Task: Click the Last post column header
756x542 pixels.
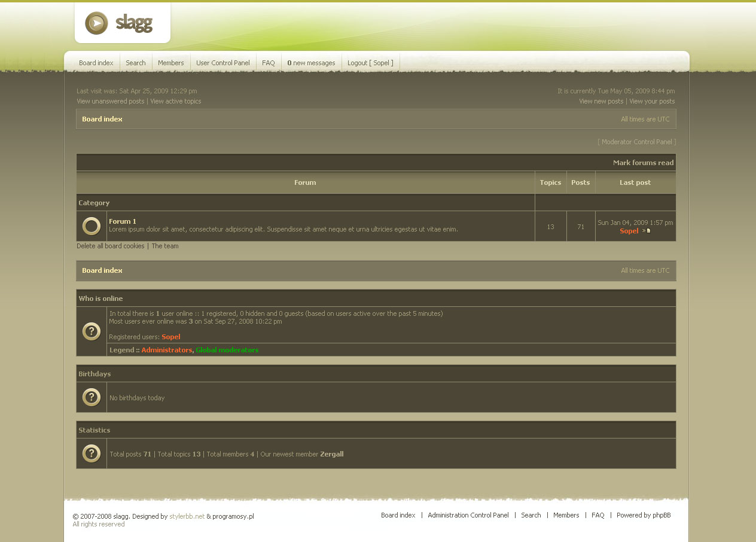Action: pyautogui.click(x=635, y=182)
